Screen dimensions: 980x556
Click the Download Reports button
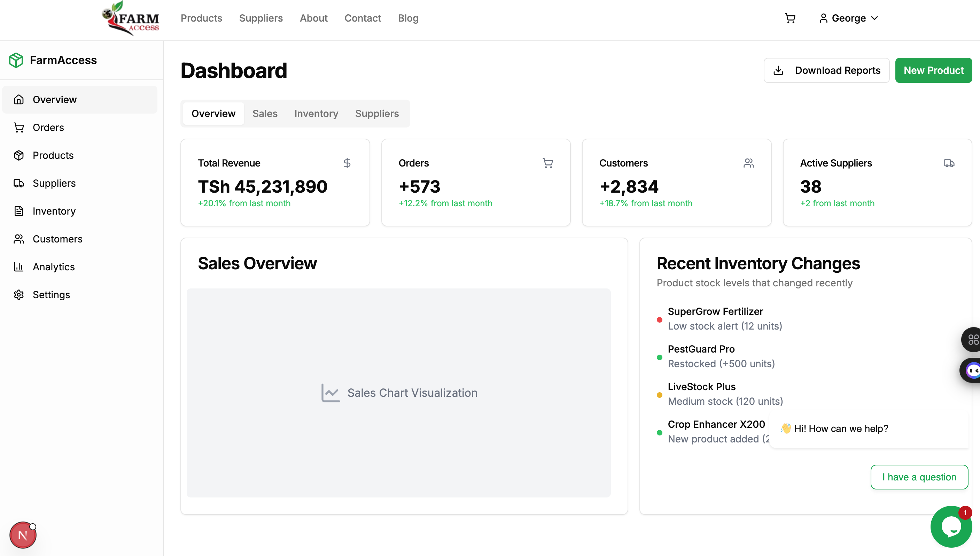pos(826,70)
